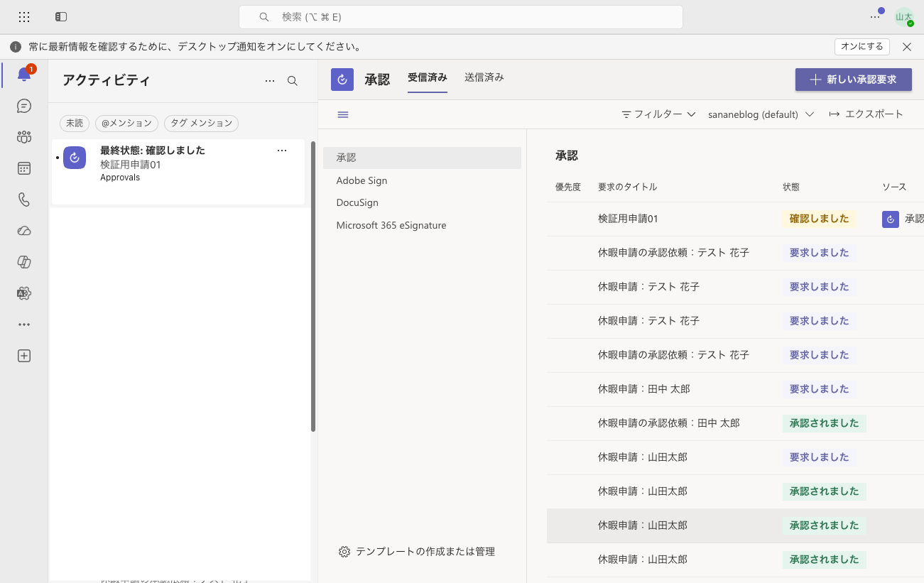Screen dimensions: 924x583
Task: Click the 優先度 column header
Action: [x=568, y=187]
